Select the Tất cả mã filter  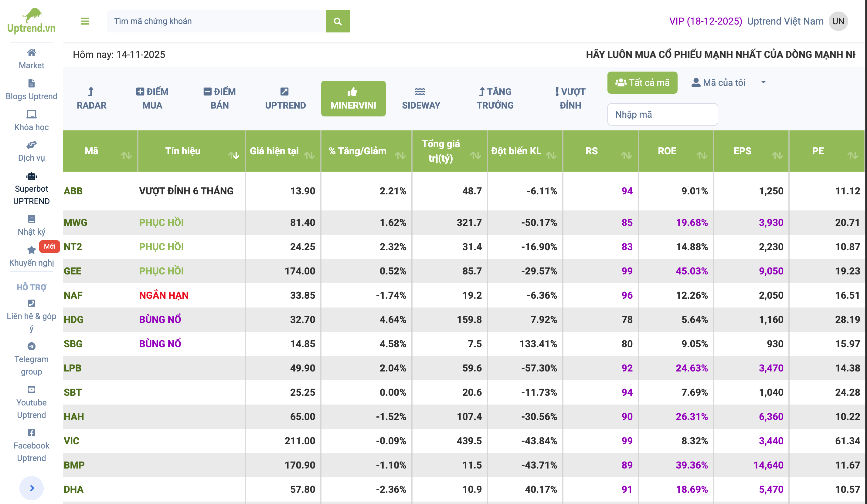click(642, 82)
